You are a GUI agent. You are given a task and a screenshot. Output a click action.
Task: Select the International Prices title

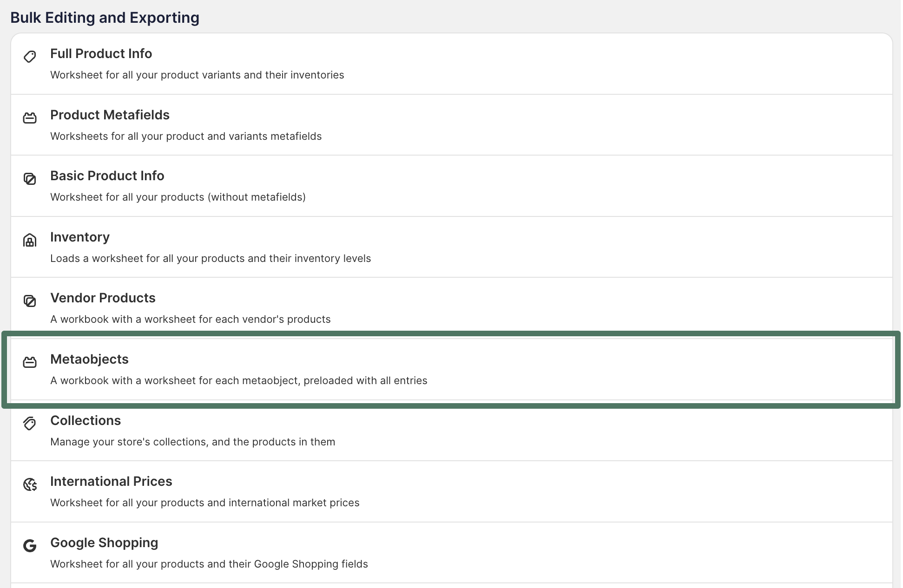[x=111, y=482]
